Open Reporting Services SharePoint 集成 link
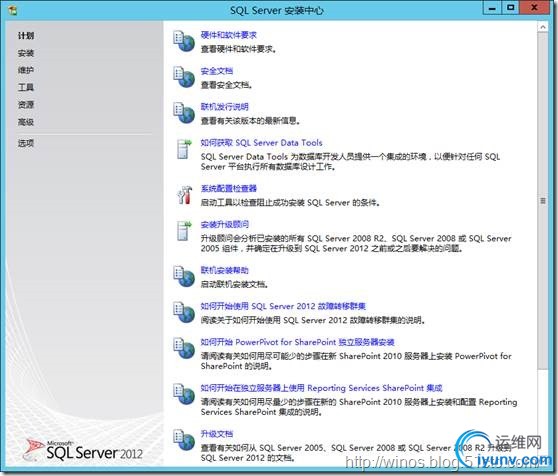This screenshot has height=476, width=558. coord(322,388)
